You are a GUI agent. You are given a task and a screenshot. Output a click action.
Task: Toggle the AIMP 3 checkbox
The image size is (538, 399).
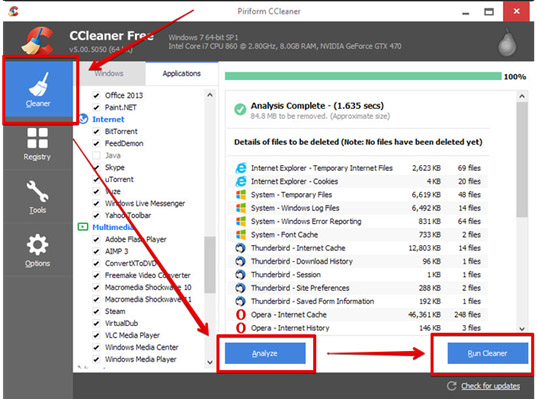point(96,251)
